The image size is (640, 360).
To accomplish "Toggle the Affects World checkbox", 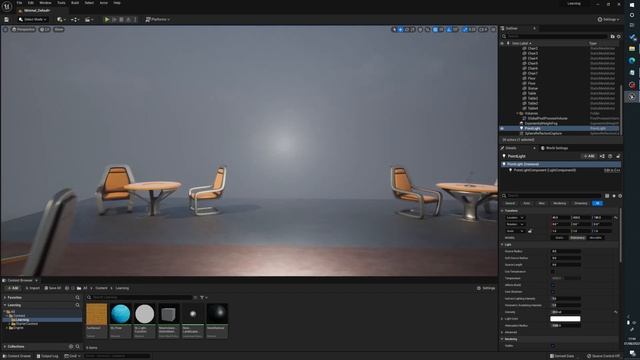I will 553,285.
